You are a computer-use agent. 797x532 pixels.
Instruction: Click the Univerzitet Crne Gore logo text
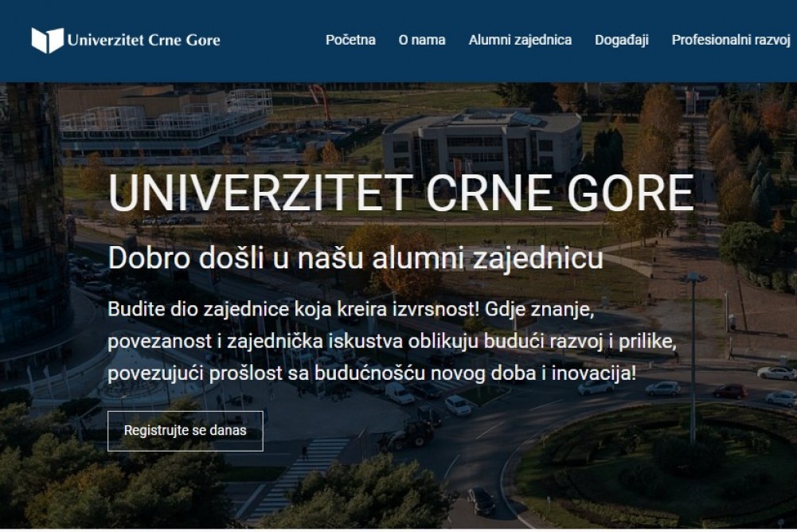coord(144,40)
